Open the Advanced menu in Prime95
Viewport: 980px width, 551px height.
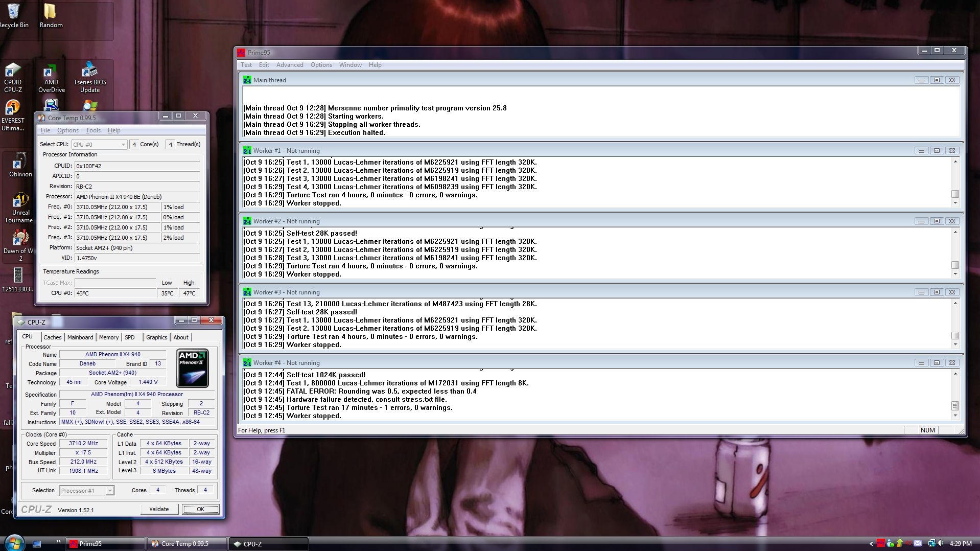290,65
